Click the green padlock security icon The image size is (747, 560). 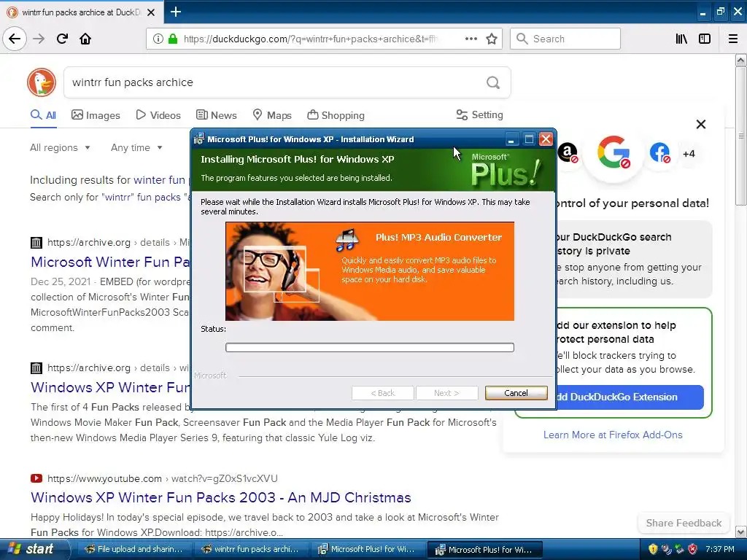click(x=172, y=39)
